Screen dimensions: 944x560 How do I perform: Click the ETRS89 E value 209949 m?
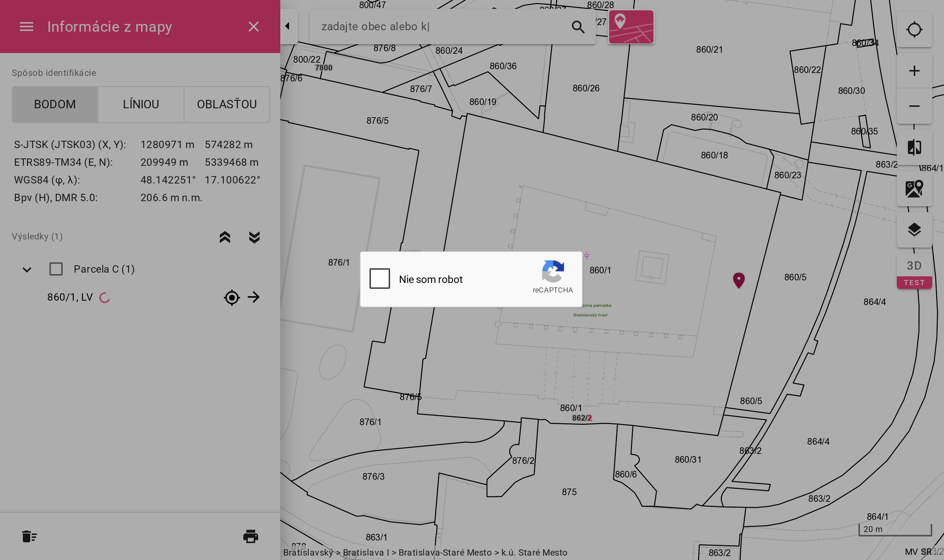coord(164,162)
